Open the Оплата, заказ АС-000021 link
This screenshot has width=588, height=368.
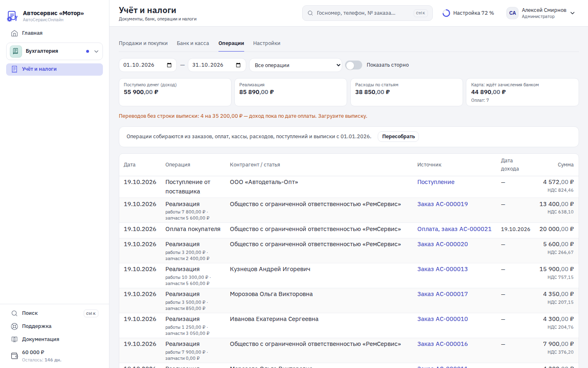pos(454,229)
